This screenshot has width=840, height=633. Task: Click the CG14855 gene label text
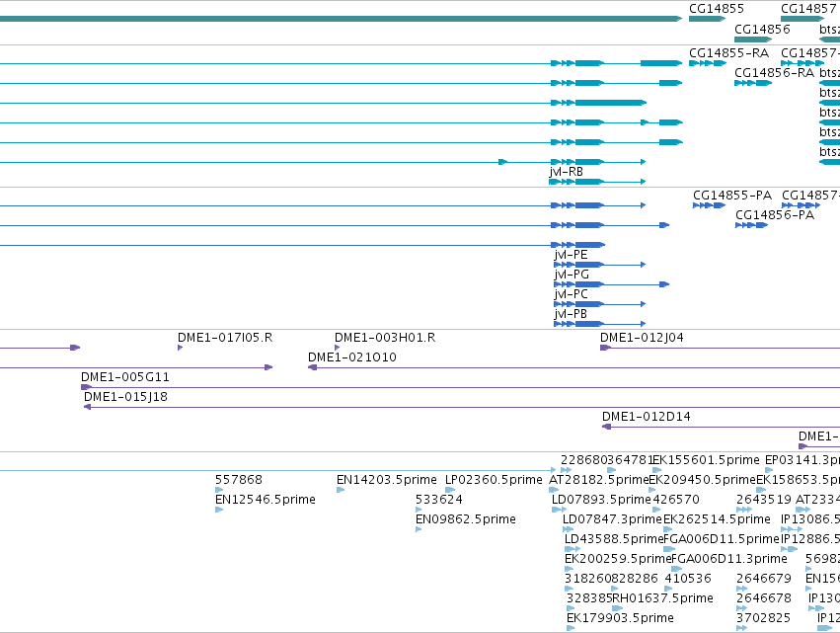[717, 9]
